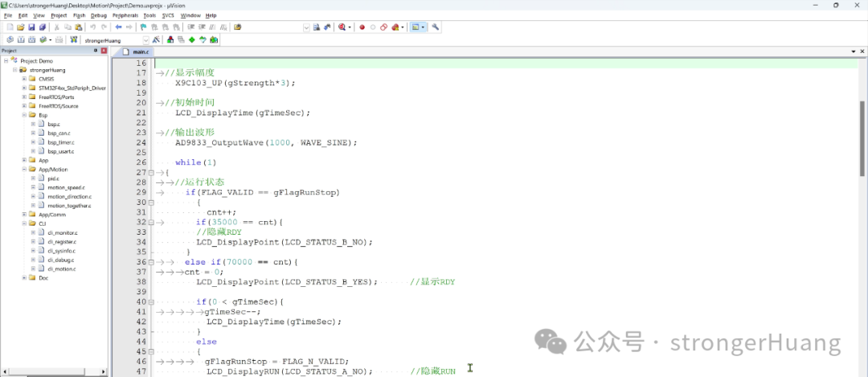Open the Project menu

click(x=58, y=15)
